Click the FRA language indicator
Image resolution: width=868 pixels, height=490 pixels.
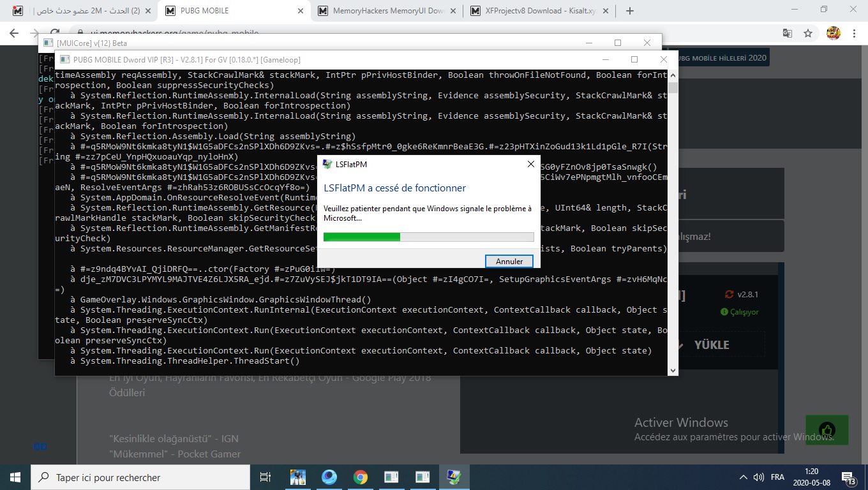tap(778, 477)
